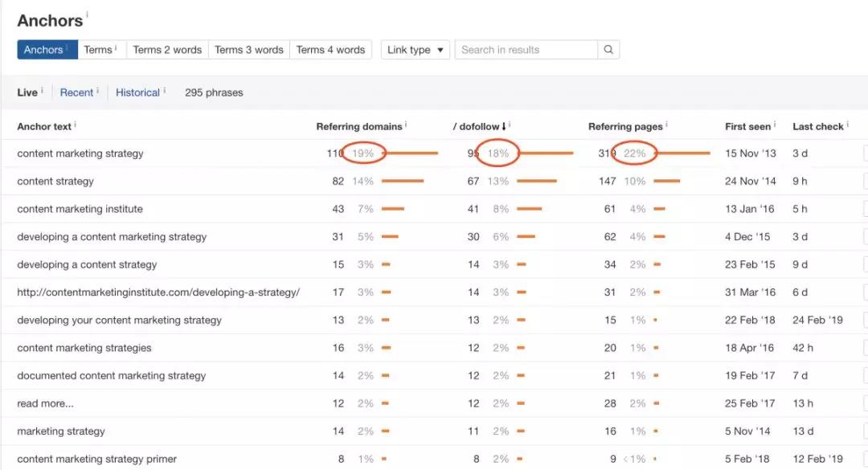Switch to Terms 2 words tab
868x470 pixels.
(x=167, y=50)
